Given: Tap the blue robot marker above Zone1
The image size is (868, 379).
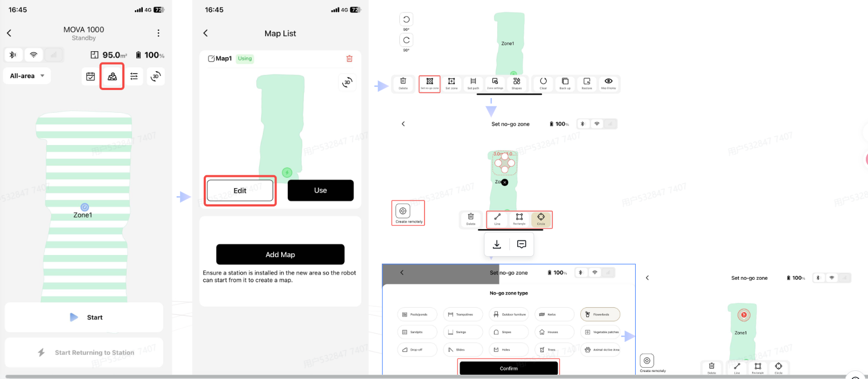Looking at the screenshot, I should (85, 207).
